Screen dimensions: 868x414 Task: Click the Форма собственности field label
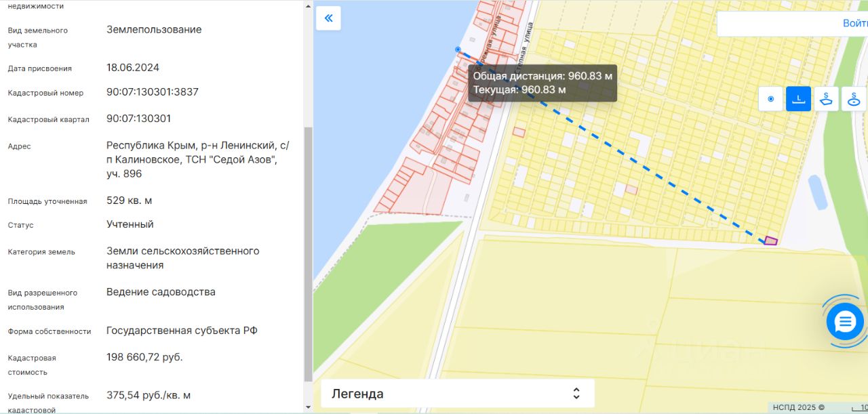[x=50, y=331]
